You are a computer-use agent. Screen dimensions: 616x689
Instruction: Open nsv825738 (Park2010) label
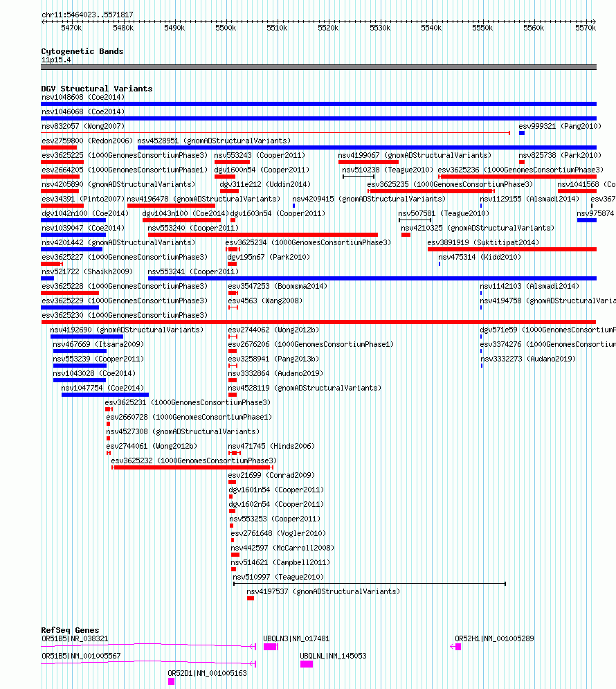pos(560,155)
